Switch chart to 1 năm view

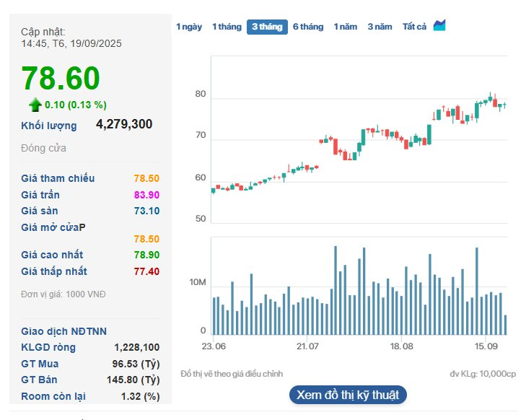(345, 27)
